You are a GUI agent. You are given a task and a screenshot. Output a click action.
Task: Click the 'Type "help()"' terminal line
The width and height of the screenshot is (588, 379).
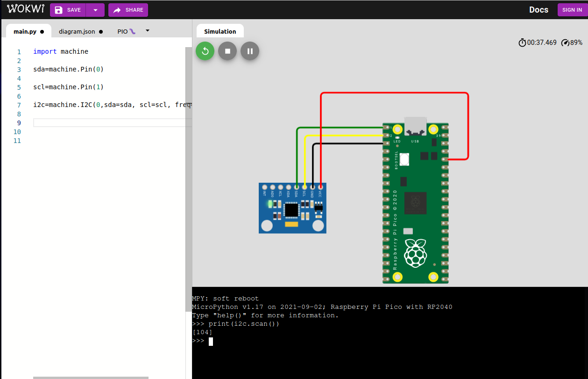point(265,315)
